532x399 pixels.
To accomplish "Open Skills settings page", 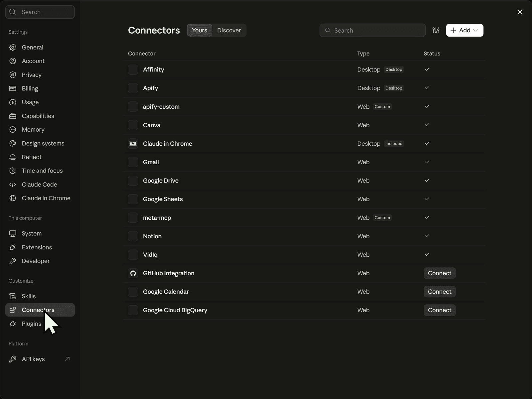I will tap(40, 296).
